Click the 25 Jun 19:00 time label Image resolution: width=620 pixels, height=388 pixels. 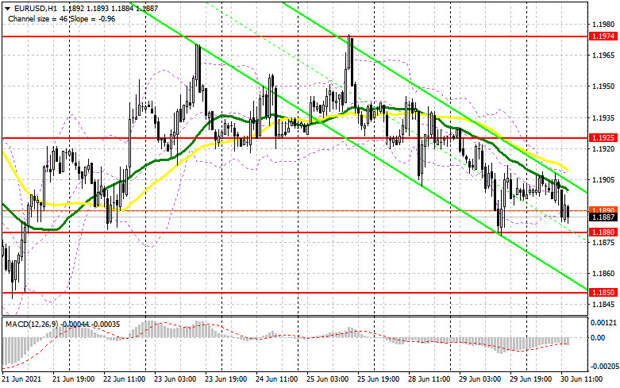pyautogui.click(x=378, y=379)
